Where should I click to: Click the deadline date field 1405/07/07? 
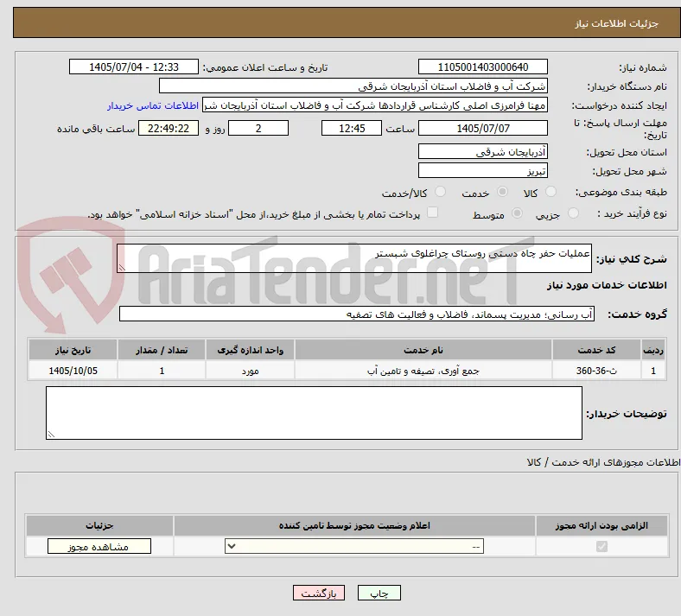(x=482, y=128)
